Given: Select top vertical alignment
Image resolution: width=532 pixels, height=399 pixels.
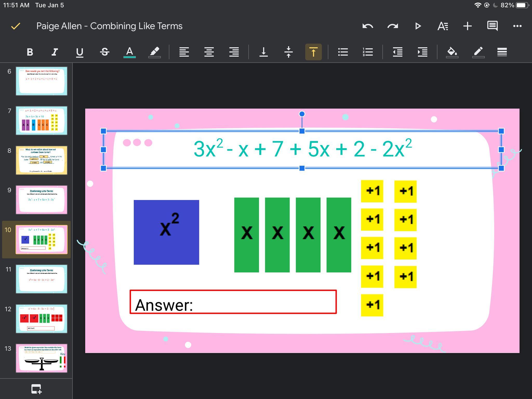Looking at the screenshot, I should [313, 52].
